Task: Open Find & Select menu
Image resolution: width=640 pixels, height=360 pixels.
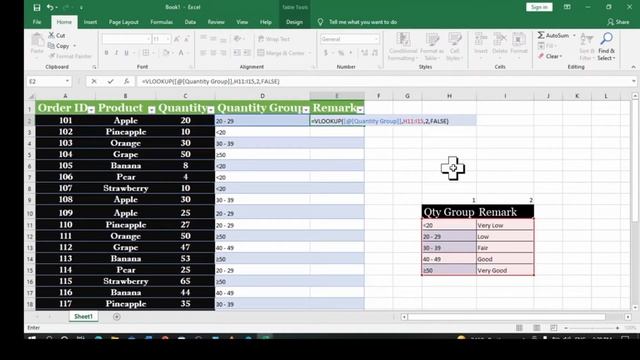Action: point(607,46)
